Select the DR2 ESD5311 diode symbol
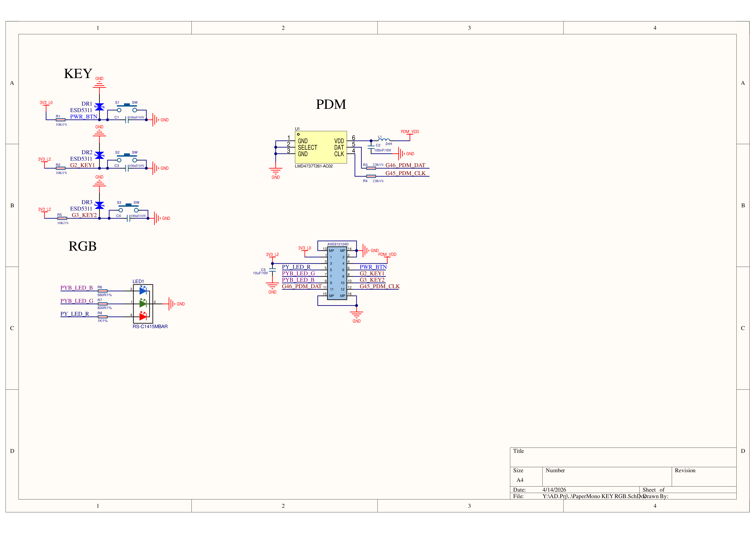 click(x=99, y=155)
